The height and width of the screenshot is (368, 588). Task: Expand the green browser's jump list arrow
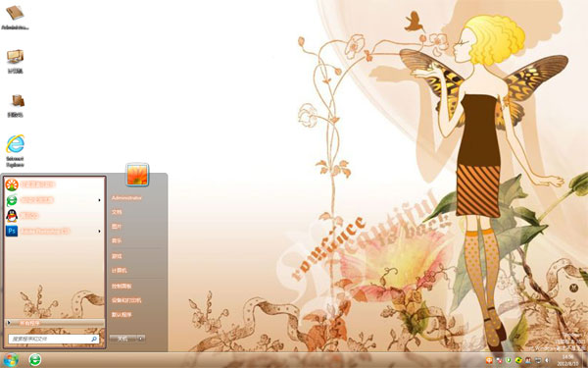point(99,200)
